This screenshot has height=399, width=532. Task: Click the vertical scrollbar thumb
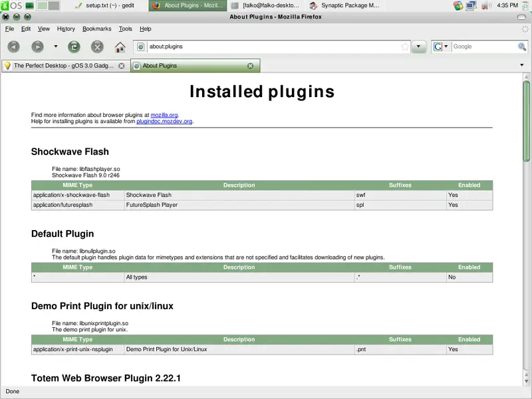[526, 121]
